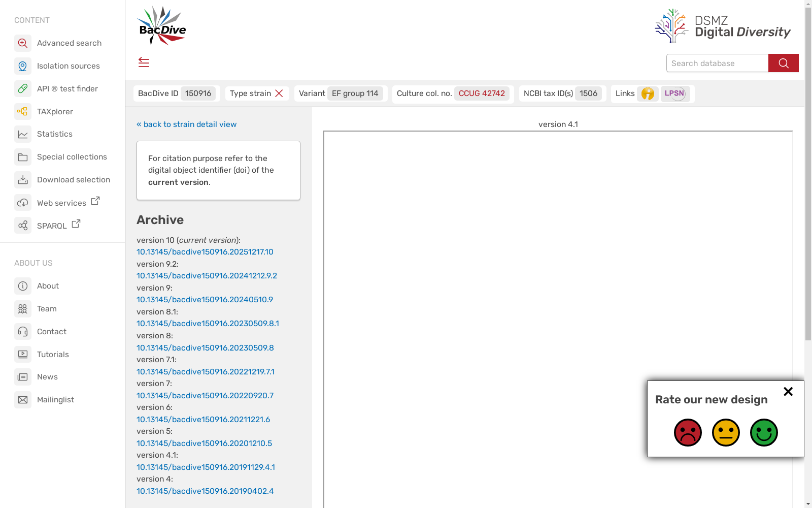The width and height of the screenshot is (812, 508).
Task: Open version 8 DOI 20230509.8
Action: (205, 348)
